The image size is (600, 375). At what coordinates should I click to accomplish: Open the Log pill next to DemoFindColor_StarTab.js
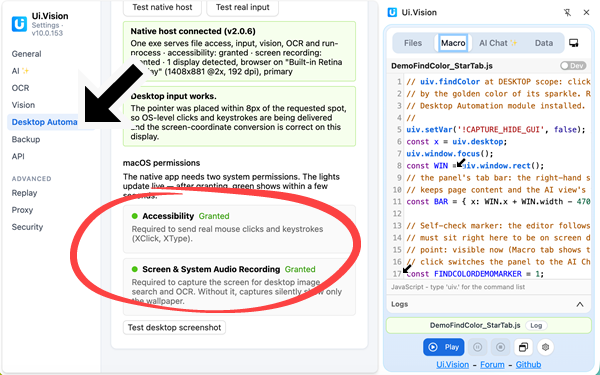[536, 325]
